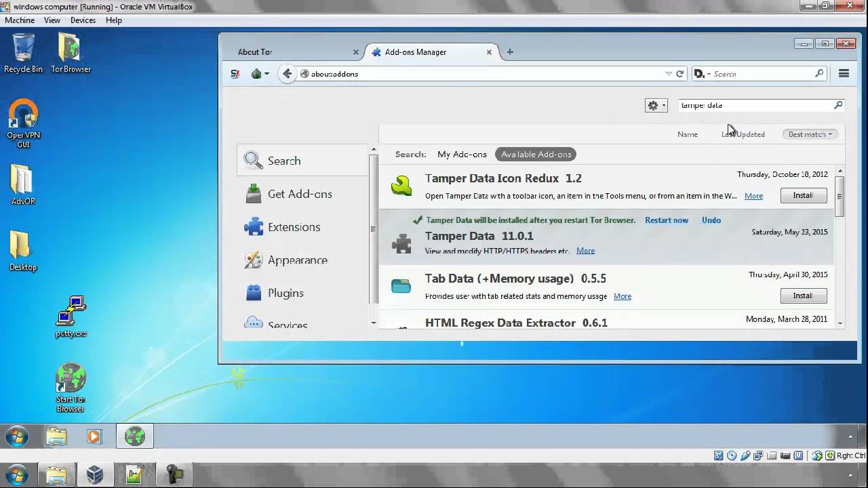This screenshot has height=488, width=868.
Task: Sort results by Name
Action: coord(688,134)
